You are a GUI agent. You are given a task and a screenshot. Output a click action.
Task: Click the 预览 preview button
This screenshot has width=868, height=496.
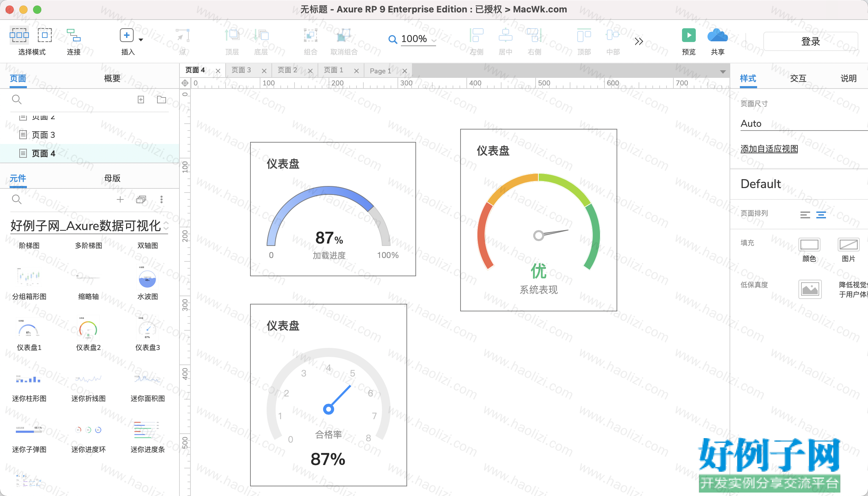coord(689,35)
